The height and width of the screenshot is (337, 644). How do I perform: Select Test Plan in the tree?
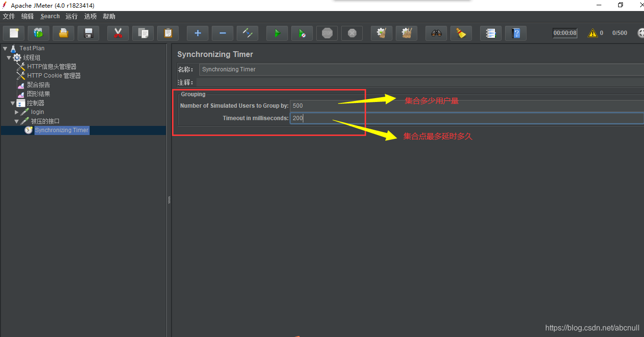click(x=32, y=48)
